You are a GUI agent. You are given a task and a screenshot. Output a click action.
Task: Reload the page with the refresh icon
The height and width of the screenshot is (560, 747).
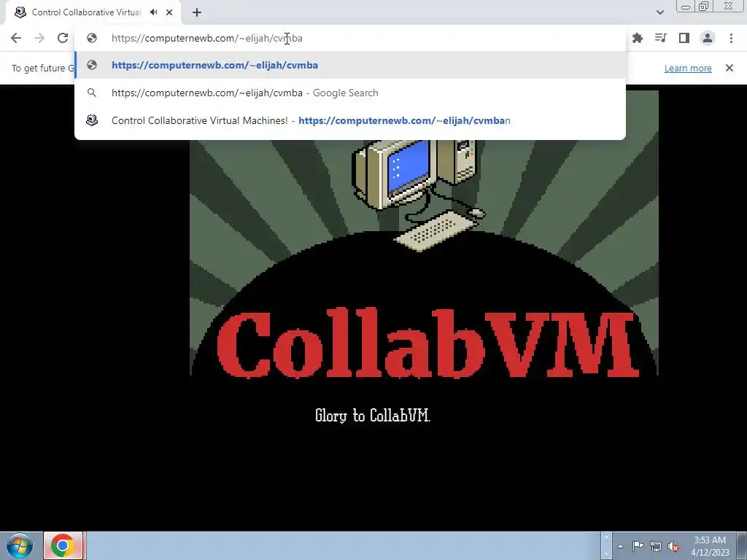pyautogui.click(x=63, y=38)
